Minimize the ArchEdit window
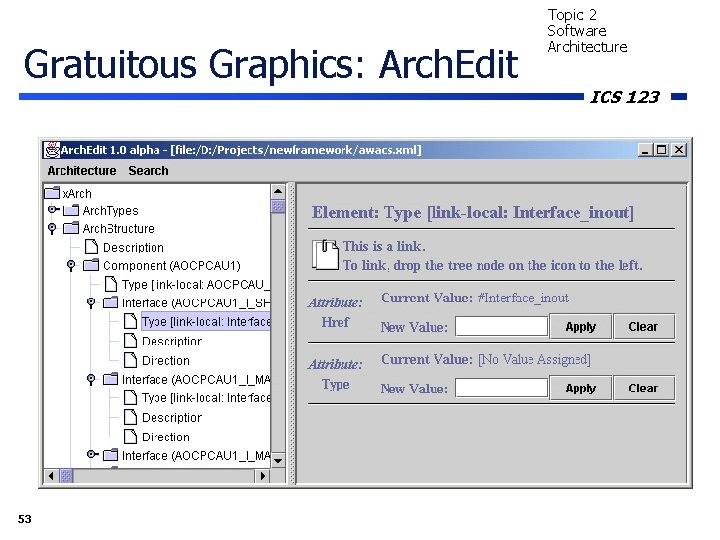The height and width of the screenshot is (540, 720). 645,150
